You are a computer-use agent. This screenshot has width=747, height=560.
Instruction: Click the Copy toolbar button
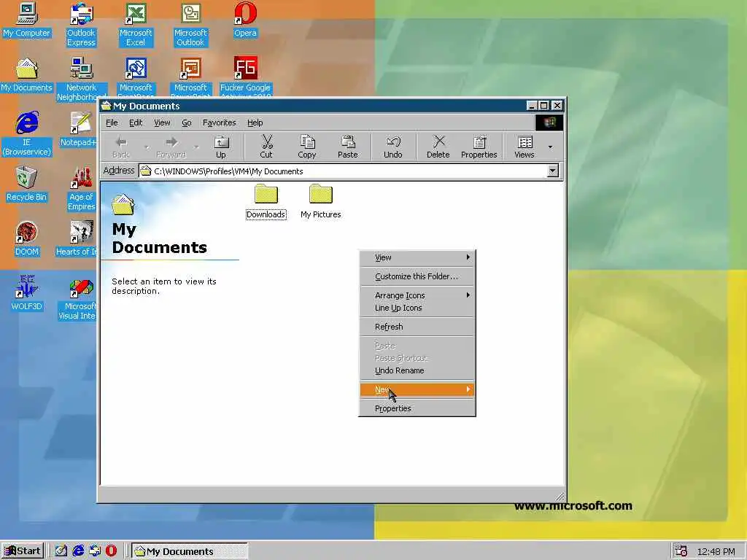307,147
